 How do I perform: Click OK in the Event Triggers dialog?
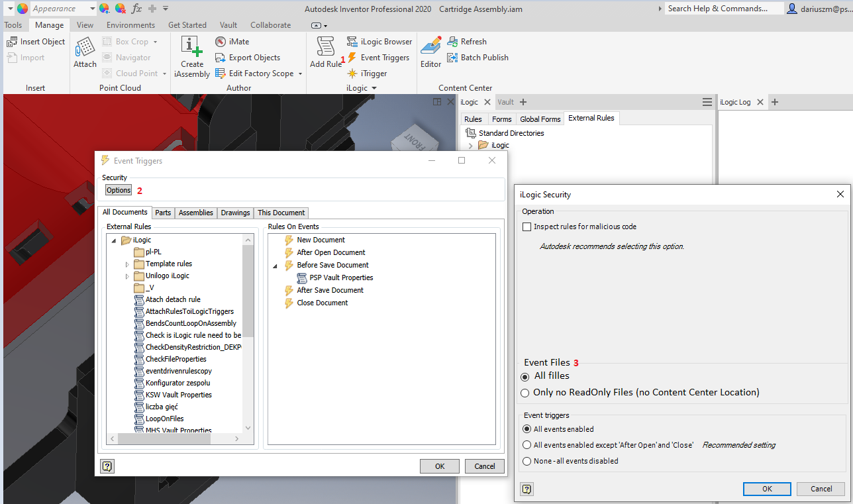[x=440, y=466]
